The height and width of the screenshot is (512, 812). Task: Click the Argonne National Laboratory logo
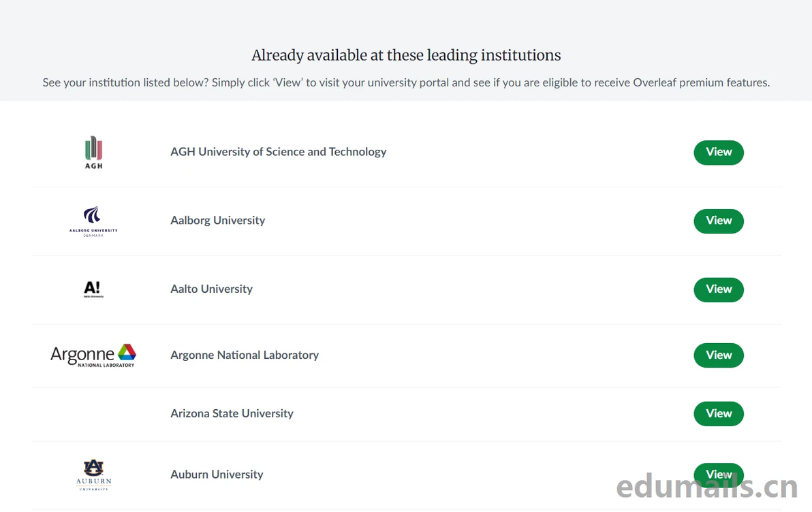pos(93,355)
